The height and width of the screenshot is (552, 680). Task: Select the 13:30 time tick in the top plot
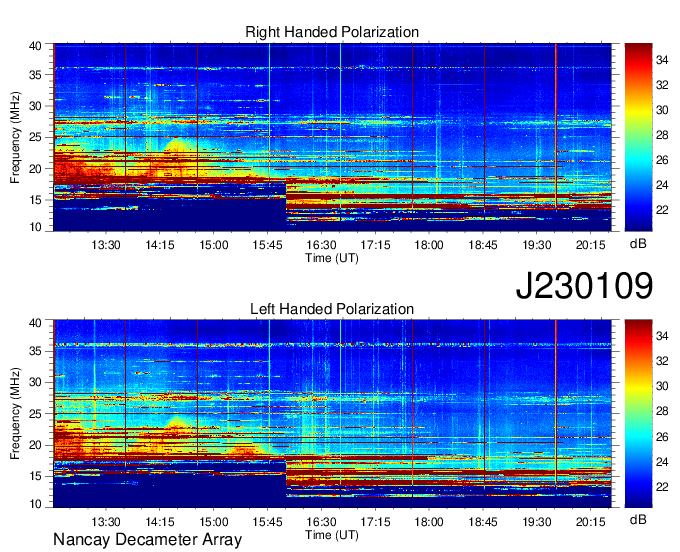click(106, 245)
